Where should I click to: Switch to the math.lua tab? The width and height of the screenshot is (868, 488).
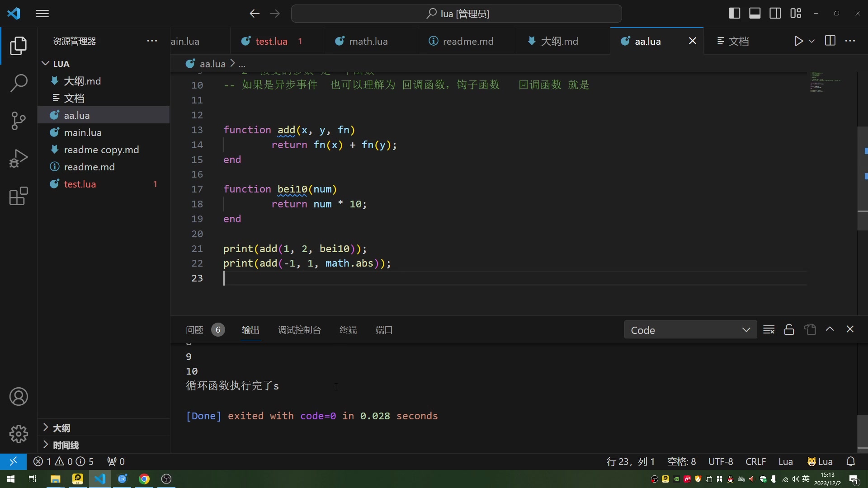371,41
